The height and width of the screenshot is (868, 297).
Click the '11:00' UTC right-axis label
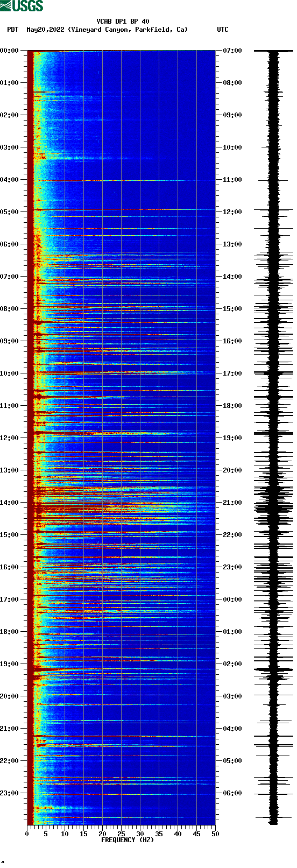(x=232, y=180)
